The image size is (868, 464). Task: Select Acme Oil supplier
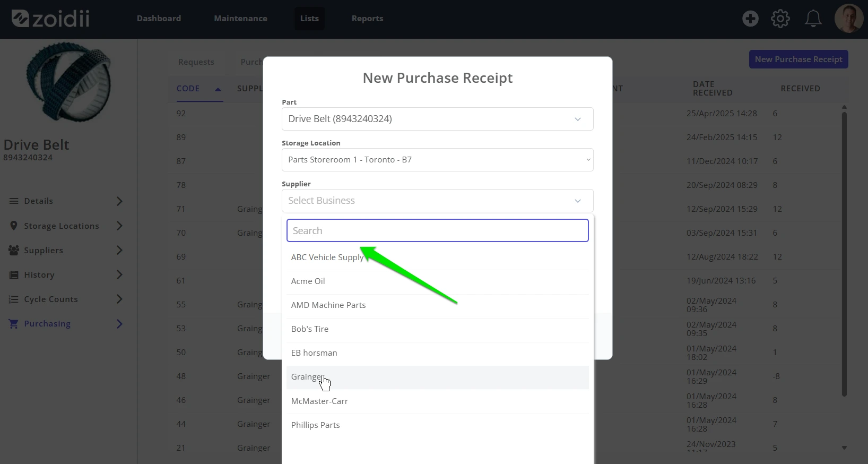coord(437,281)
